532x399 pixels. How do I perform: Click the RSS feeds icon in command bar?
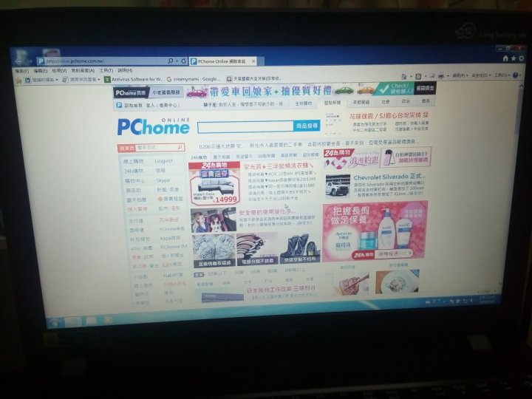[x=418, y=76]
